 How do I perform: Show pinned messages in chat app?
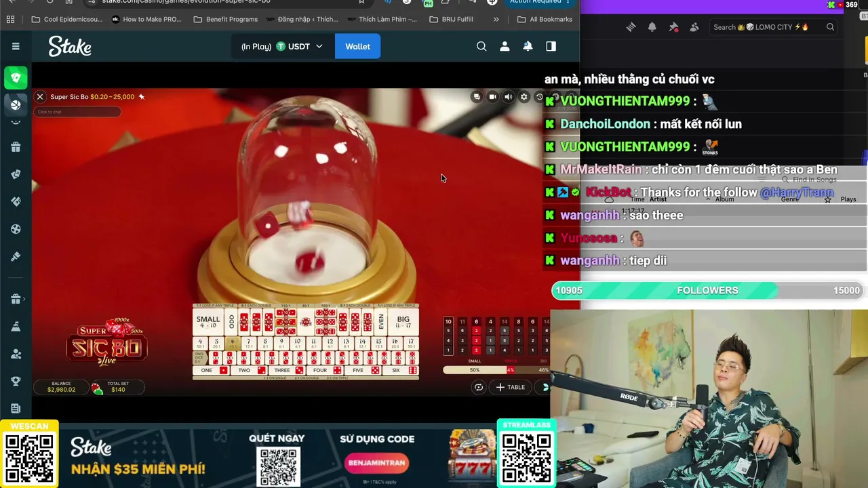(x=673, y=27)
